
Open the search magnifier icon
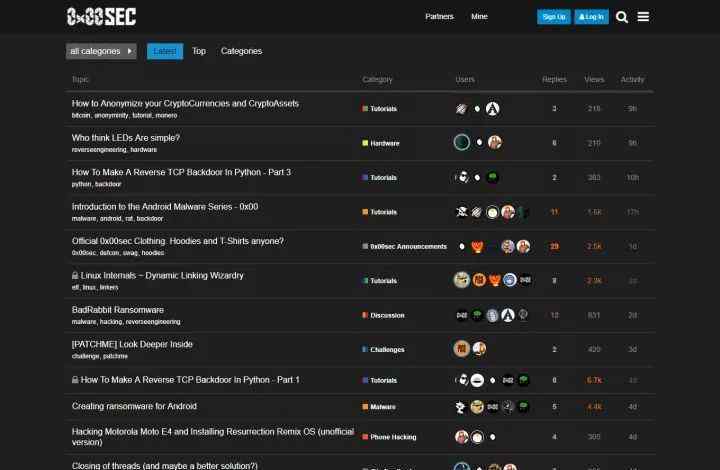(622, 17)
